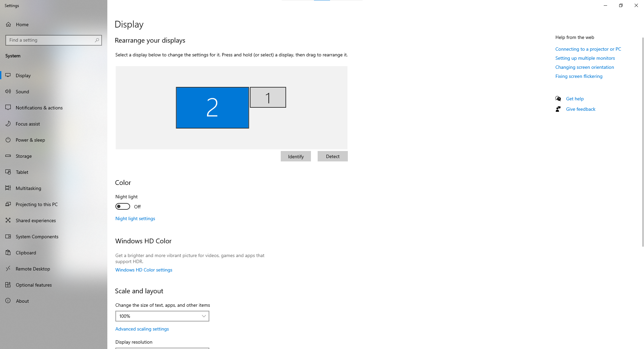Screen dimensions: 644x349
Task: Click the Power & sleep icon
Action: coord(8,140)
